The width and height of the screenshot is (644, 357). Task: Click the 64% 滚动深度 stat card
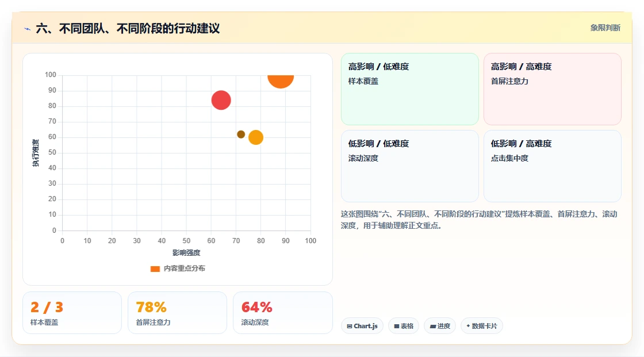282,313
